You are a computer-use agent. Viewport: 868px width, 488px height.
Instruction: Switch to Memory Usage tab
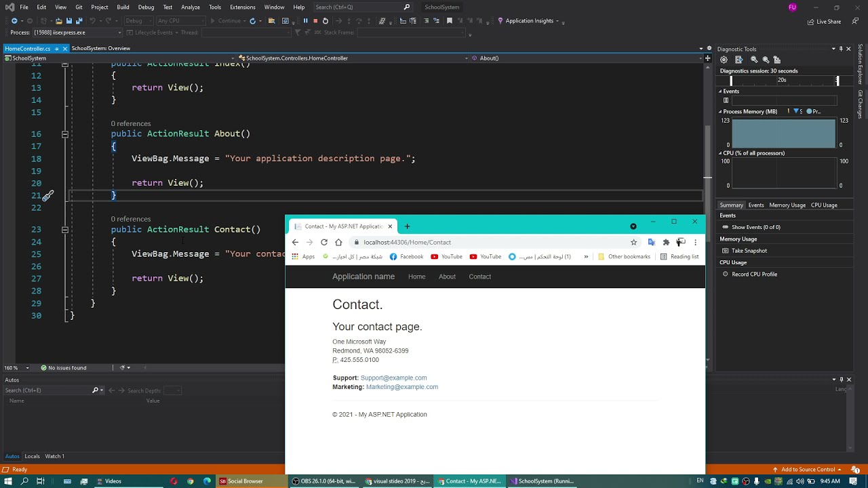point(787,205)
